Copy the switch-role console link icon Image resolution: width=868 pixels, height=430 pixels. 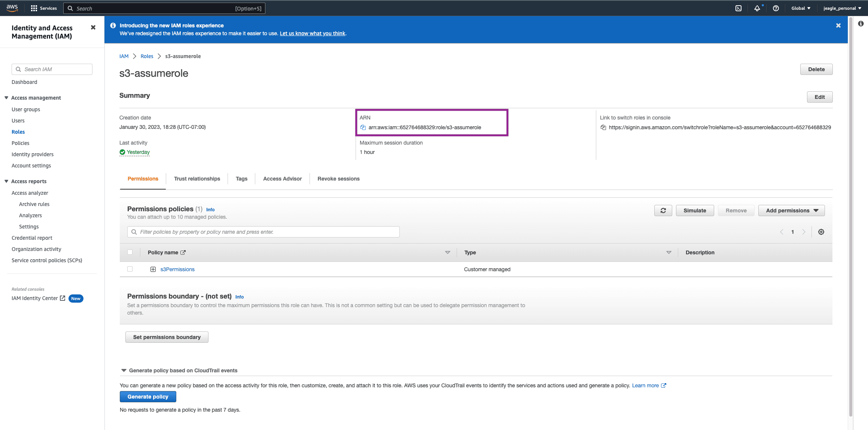point(603,127)
